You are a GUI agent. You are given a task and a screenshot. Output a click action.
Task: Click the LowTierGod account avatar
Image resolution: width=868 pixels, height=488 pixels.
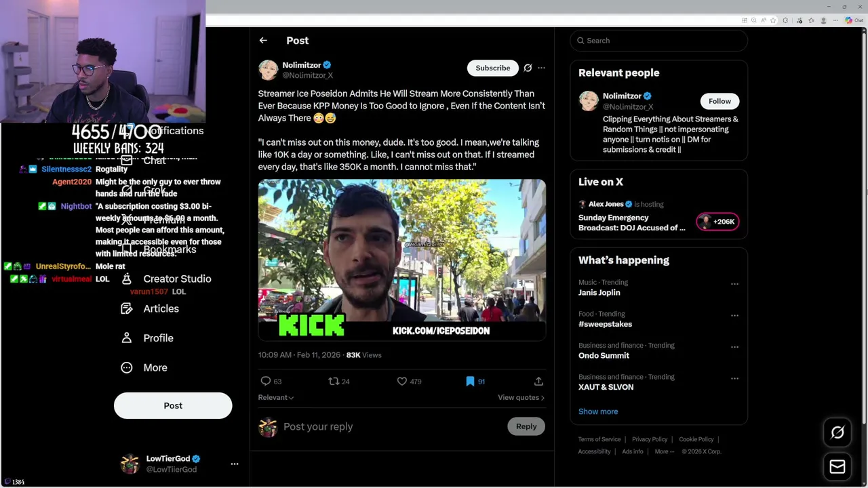click(130, 464)
